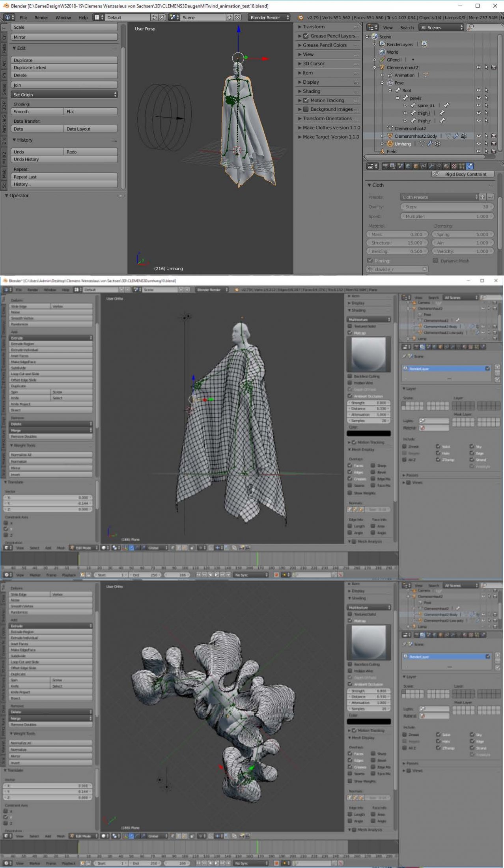Open Particles tab in top properties
This screenshot has width=504, height=868.
[x=462, y=166]
